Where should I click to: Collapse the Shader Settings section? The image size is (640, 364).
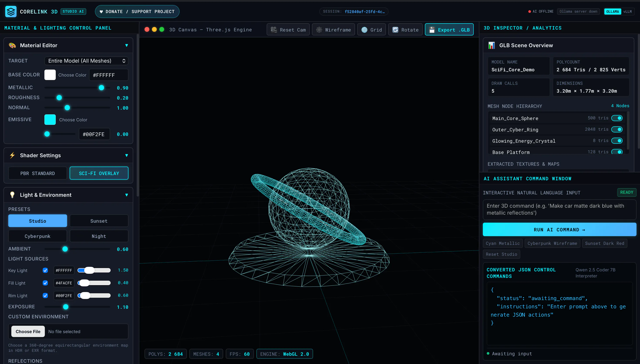point(127,155)
